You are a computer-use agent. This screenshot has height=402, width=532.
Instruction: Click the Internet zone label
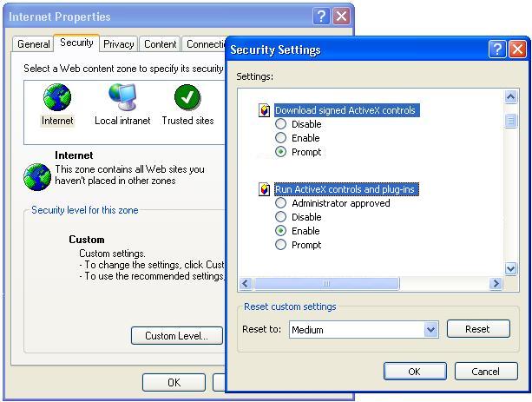click(57, 121)
